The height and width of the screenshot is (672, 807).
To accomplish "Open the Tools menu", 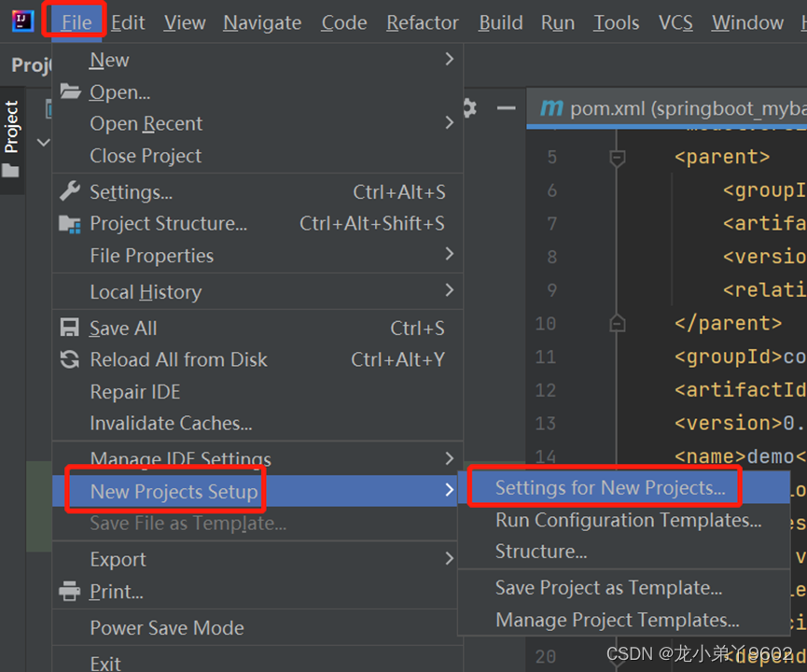I will coord(616,22).
